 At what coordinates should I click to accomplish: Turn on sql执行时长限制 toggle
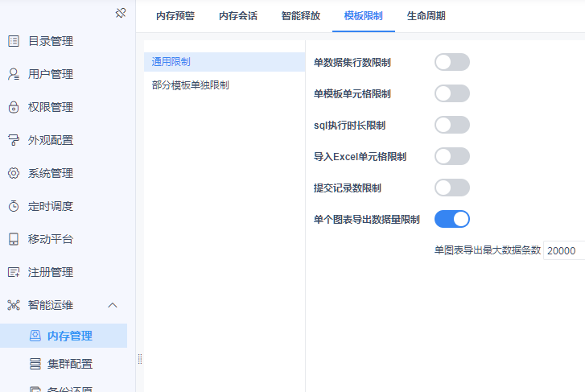(451, 125)
